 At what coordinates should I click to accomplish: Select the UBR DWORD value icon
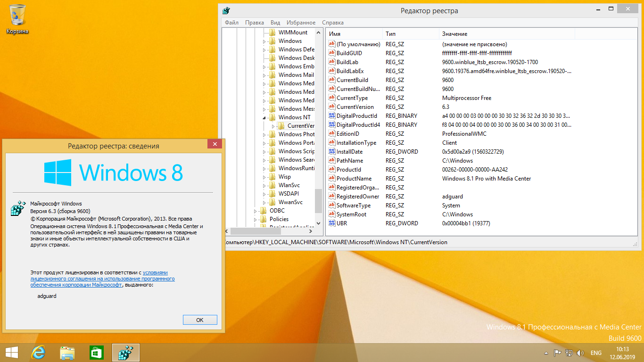pos(332,223)
